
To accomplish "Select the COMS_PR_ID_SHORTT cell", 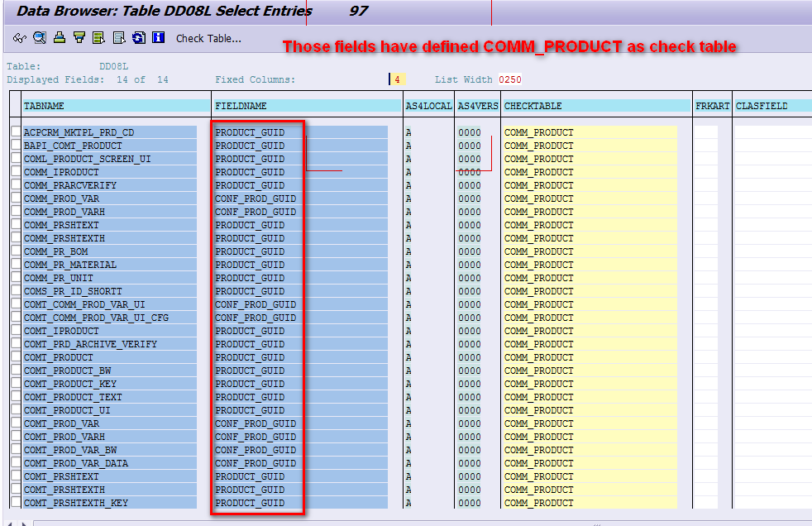I will 109,291.
